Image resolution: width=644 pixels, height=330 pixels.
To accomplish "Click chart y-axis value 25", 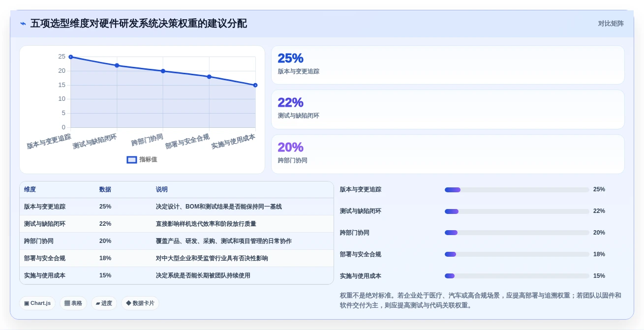I will 62,57.
